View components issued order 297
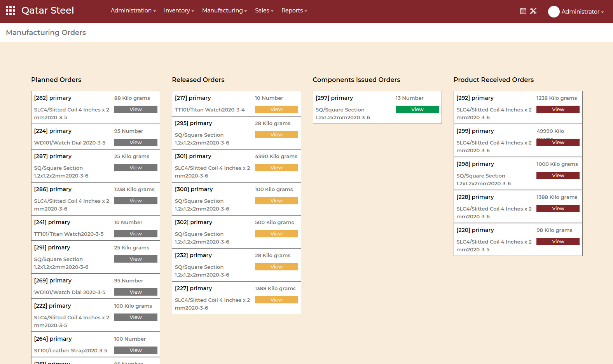The height and width of the screenshot is (364, 613). 417,110
